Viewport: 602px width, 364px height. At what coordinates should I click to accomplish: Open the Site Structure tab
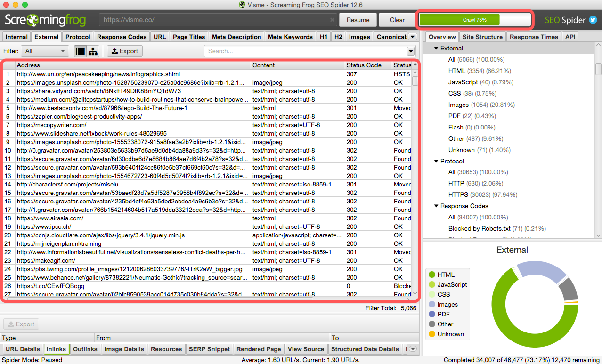click(482, 37)
